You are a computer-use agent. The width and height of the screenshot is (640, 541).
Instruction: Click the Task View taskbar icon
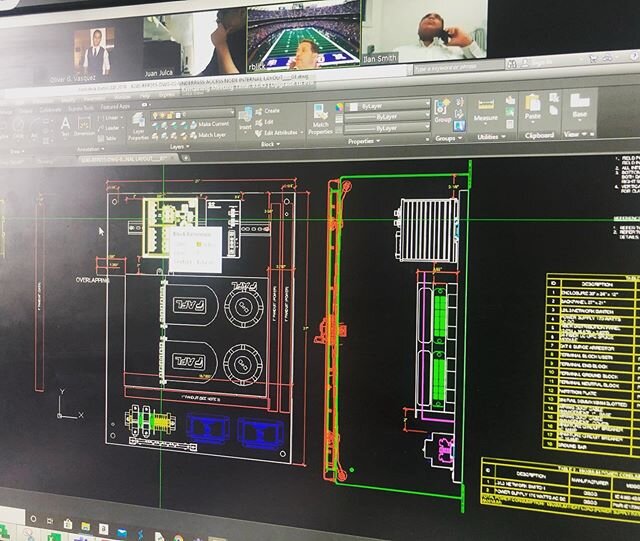click(x=50, y=521)
